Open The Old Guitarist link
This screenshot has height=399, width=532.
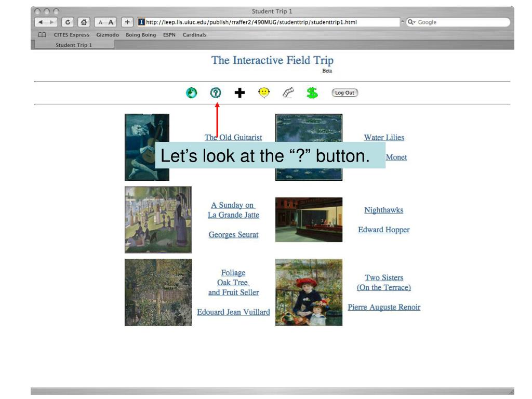pos(233,137)
